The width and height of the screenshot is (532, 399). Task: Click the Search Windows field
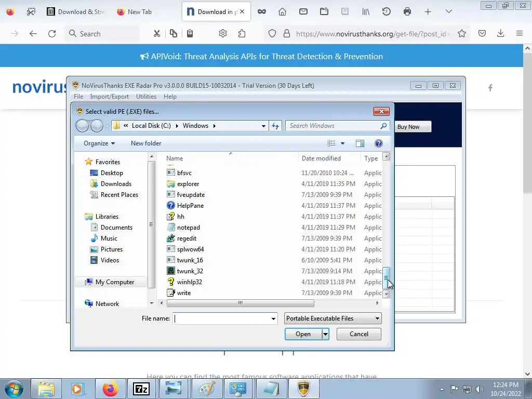(334, 126)
